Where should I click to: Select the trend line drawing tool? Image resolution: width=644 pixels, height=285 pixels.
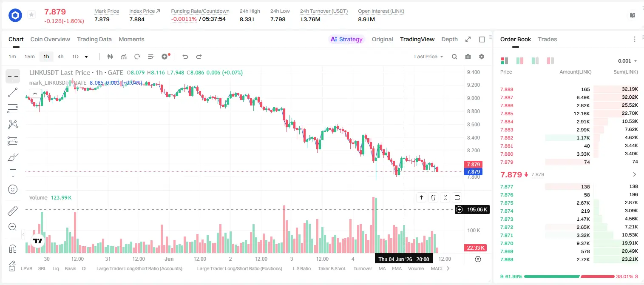pos(13,92)
